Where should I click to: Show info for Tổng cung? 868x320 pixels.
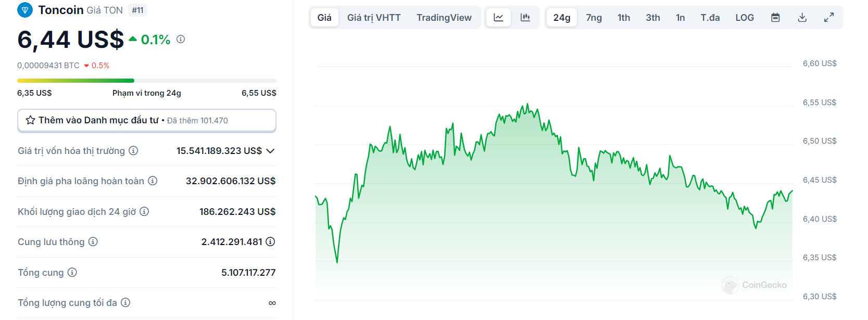point(72,272)
